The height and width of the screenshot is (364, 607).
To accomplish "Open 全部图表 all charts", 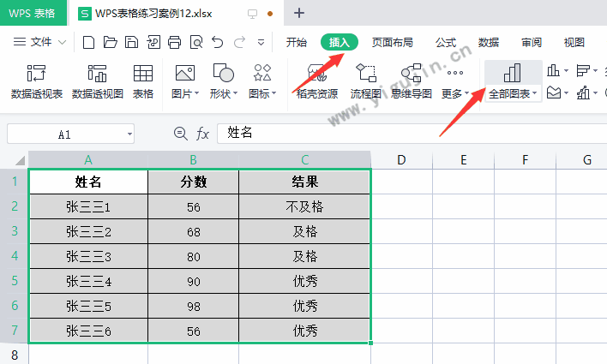I will point(513,81).
